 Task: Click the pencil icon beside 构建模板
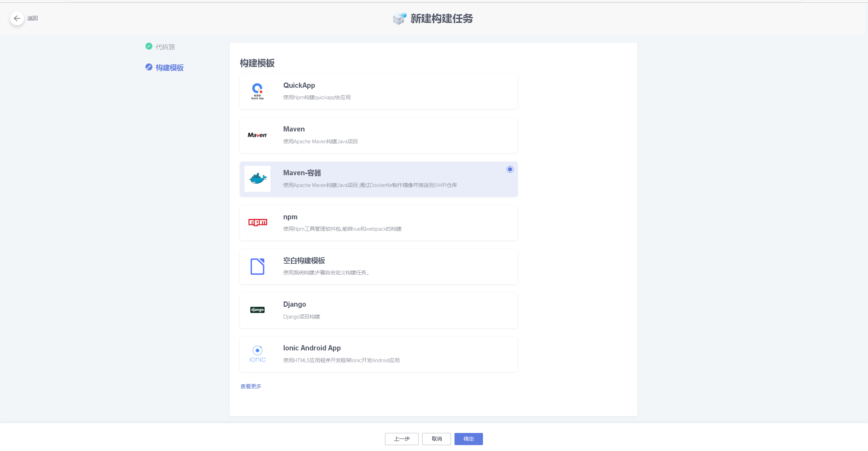pyautogui.click(x=149, y=67)
